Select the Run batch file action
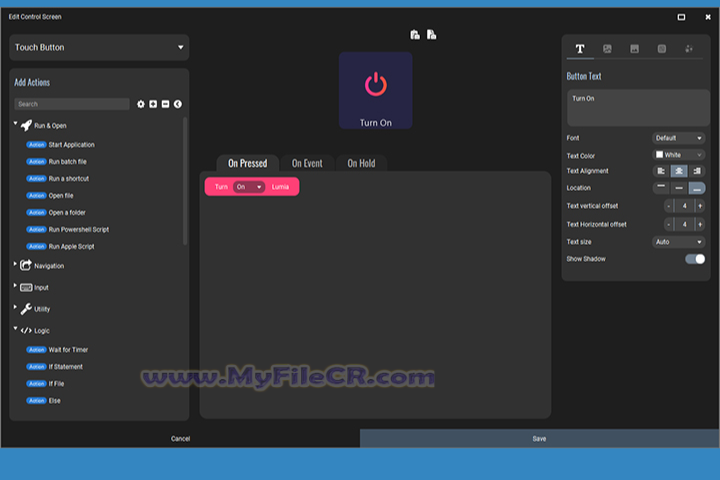 point(56,162)
